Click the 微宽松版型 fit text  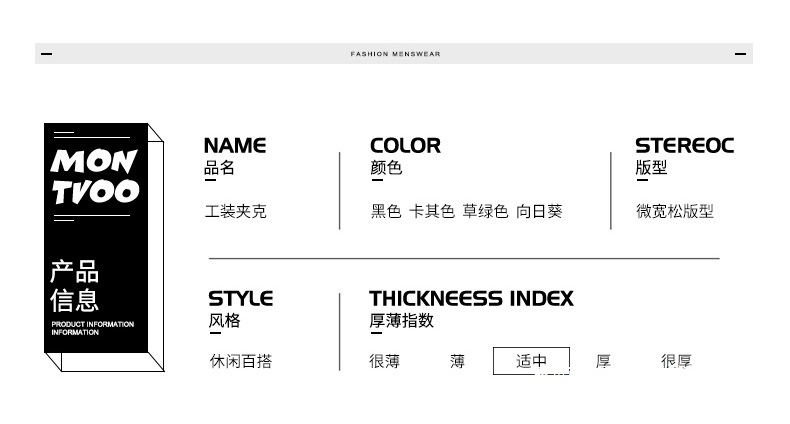click(675, 211)
